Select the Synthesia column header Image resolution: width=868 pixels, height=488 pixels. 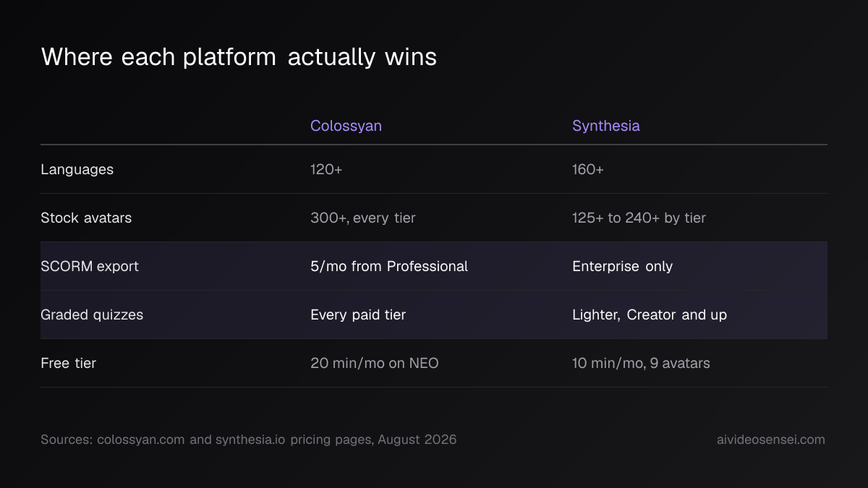(x=606, y=126)
